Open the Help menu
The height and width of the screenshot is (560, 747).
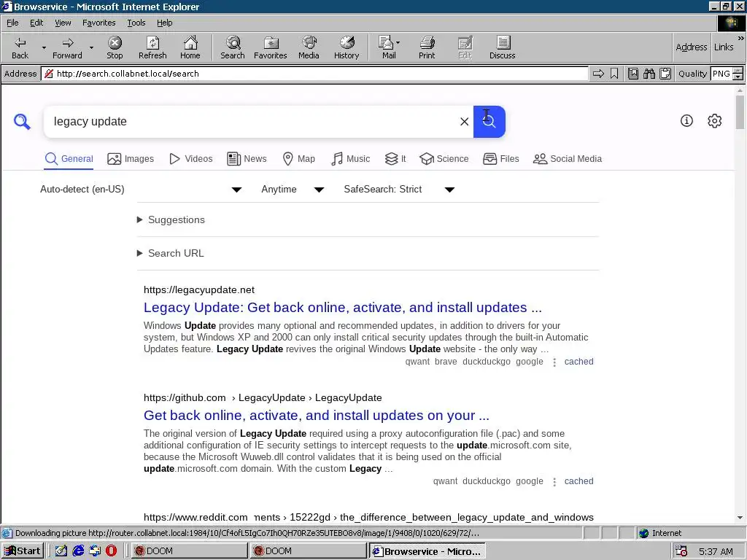(164, 23)
